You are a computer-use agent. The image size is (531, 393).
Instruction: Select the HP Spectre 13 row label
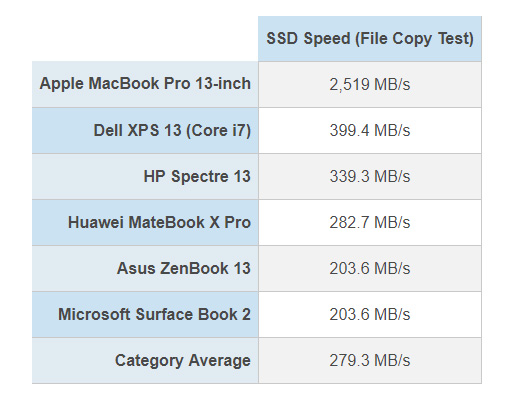(x=145, y=177)
